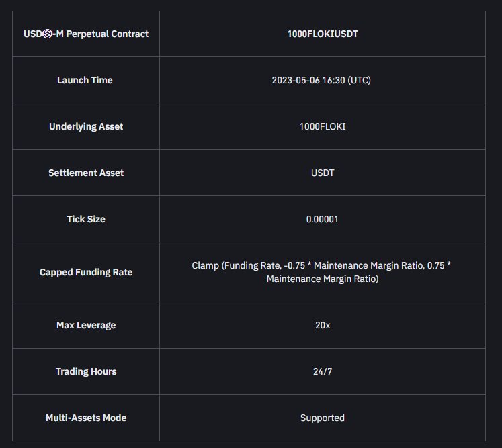Viewport: 502px width, 448px height.
Task: Click the Launch Time row label
Action: coord(85,80)
